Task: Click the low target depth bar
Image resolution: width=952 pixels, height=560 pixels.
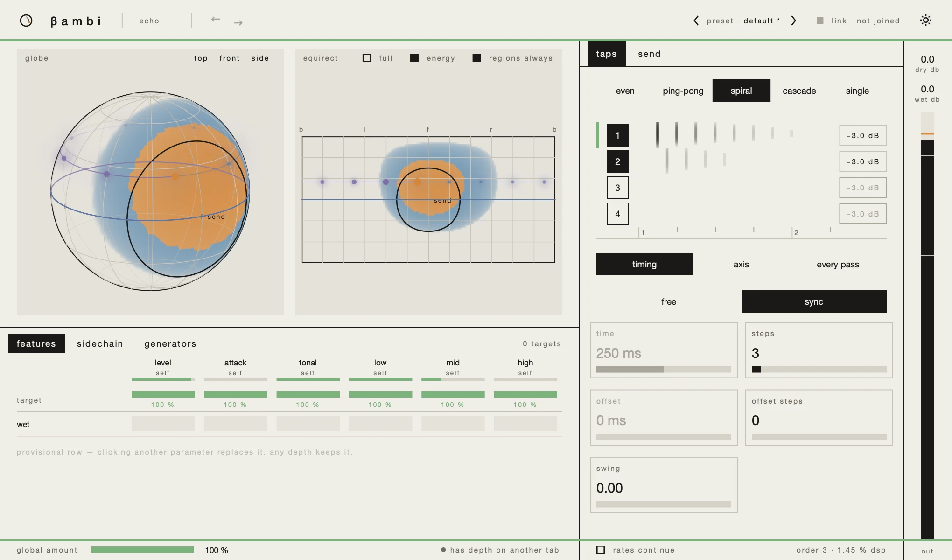Action: coord(380,394)
